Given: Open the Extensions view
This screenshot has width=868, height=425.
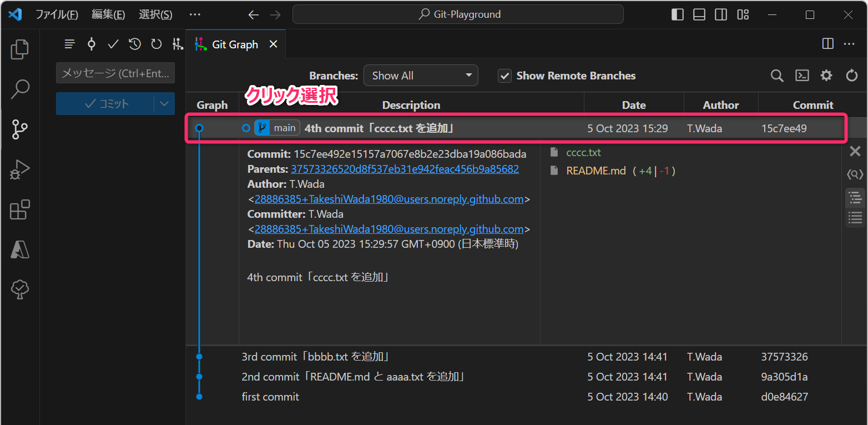Looking at the screenshot, I should pos(20,210).
